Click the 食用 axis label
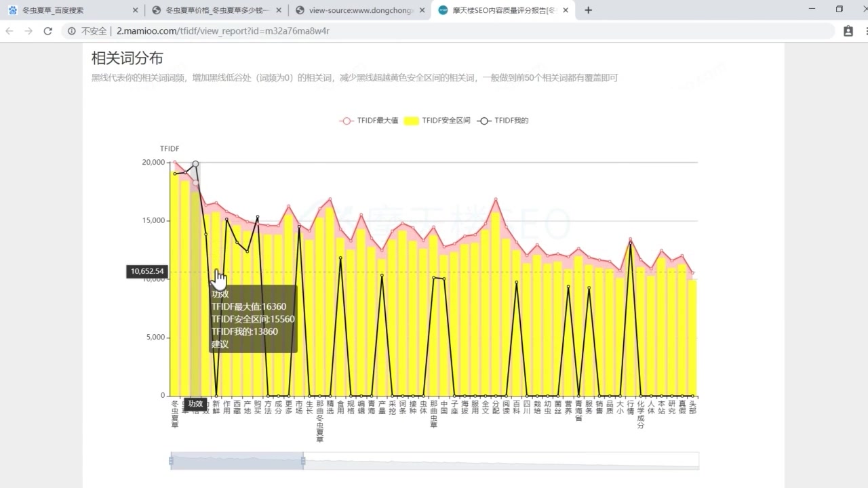The width and height of the screenshot is (868, 488). point(340,407)
